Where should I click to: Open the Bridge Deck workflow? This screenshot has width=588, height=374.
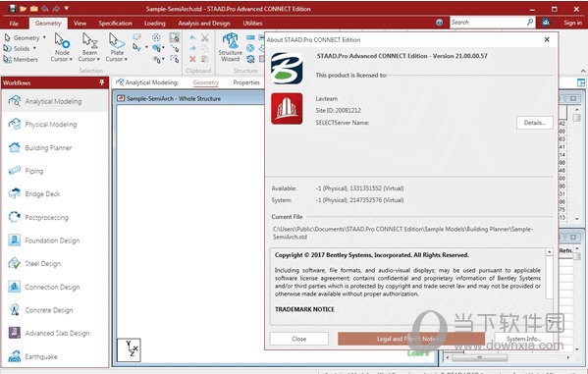point(55,194)
